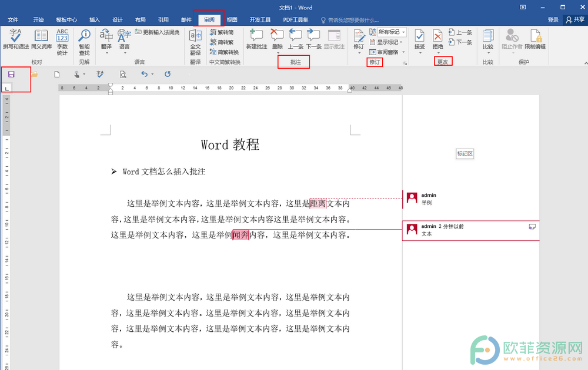The width and height of the screenshot is (588, 370).
Task: Go to previous change 上一条 in 更改 group
Action: coord(460,32)
